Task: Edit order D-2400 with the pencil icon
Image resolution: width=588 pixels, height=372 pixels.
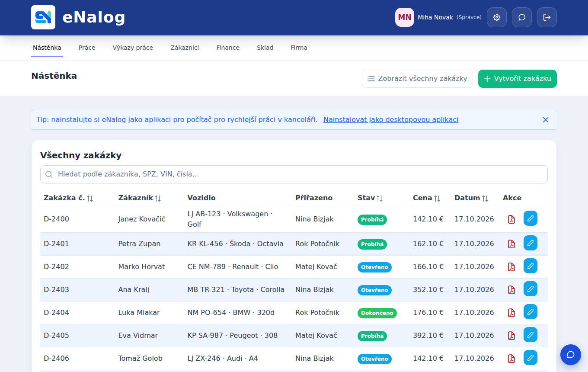Action: 530,218
